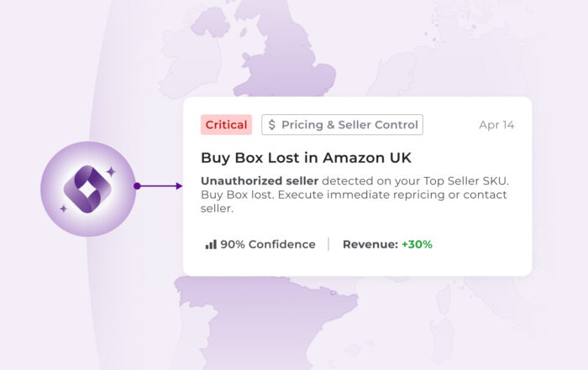Click the connector dot on logo circle
This screenshot has height=370, width=588.
click(x=136, y=186)
